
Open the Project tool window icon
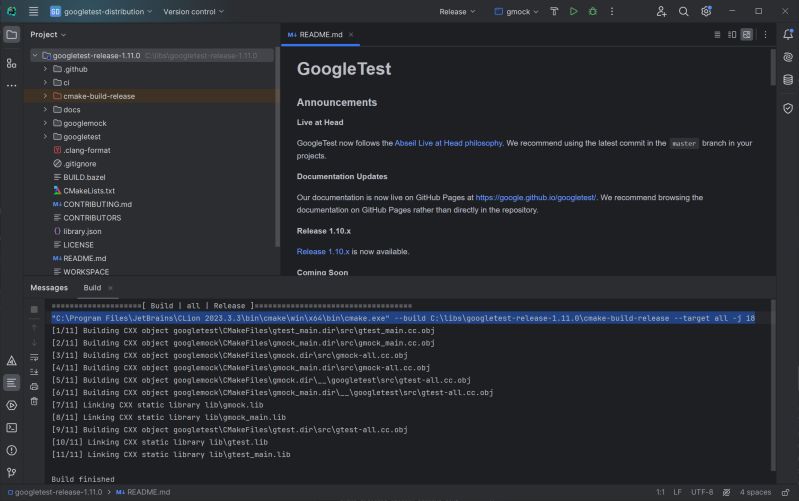coord(11,35)
